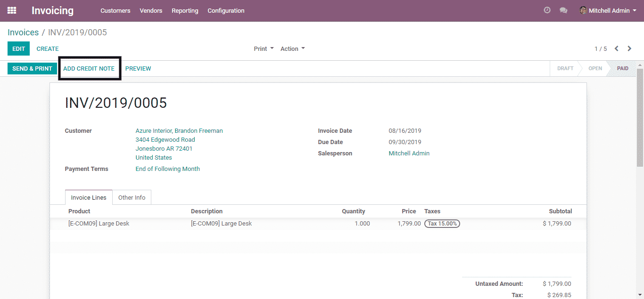Screen dimensions: 644x299
Task: Open the activities clock icon
Action: [x=547, y=10]
